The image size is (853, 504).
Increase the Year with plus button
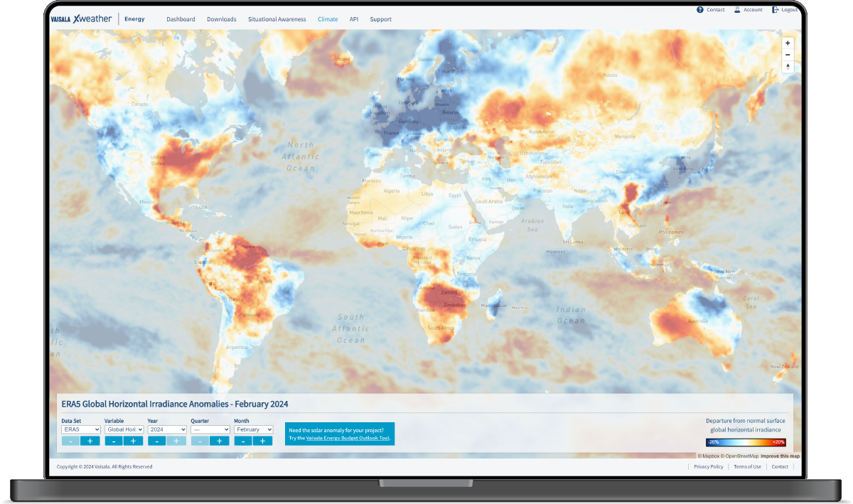point(176,441)
